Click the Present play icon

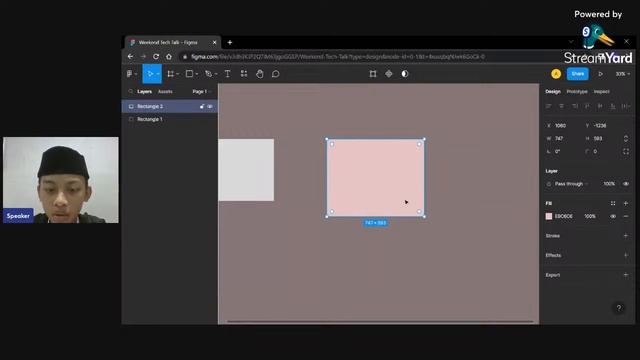(600, 74)
